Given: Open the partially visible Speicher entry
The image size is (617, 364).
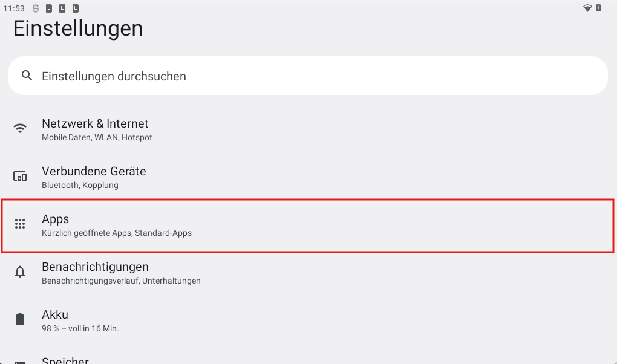Looking at the screenshot, I should click(65, 360).
